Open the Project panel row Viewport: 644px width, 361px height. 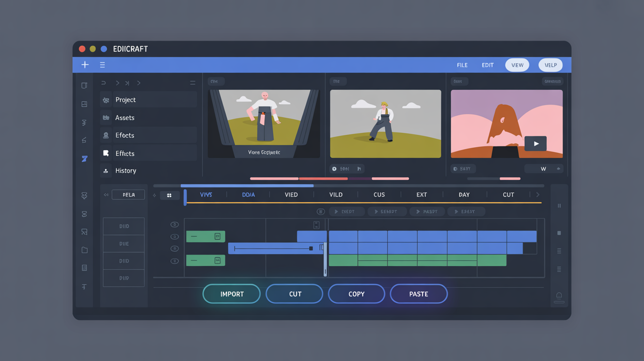149,100
